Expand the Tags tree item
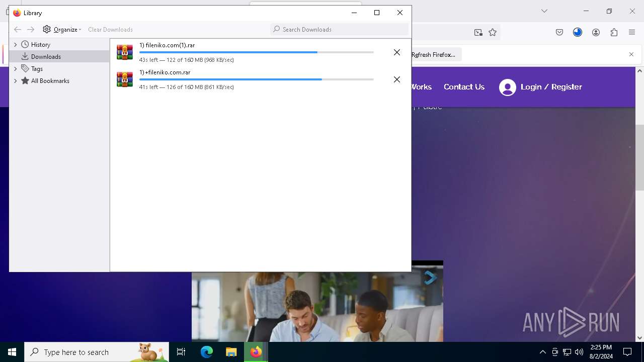 [16, 69]
